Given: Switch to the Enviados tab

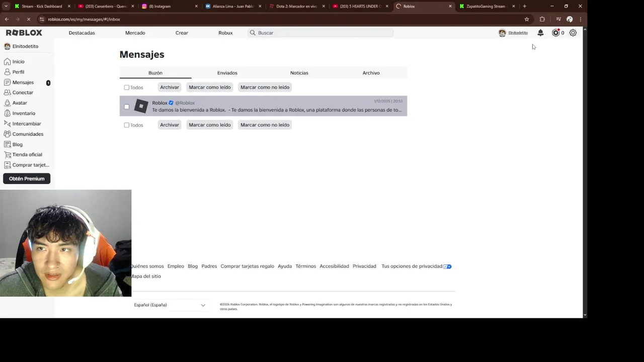Looking at the screenshot, I should pyautogui.click(x=227, y=73).
